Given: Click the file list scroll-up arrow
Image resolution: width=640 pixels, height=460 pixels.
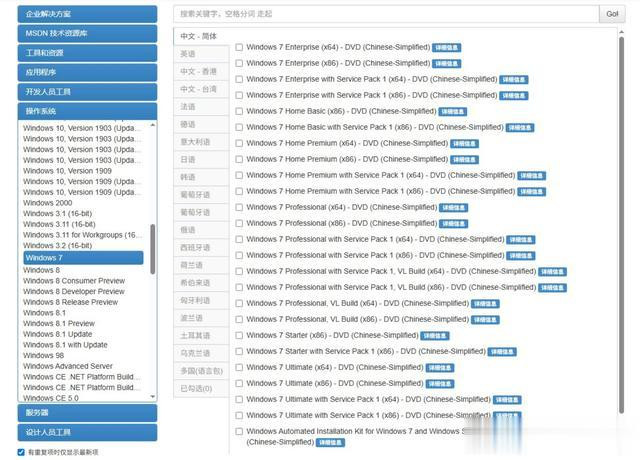Looking at the screenshot, I should tap(621, 31).
